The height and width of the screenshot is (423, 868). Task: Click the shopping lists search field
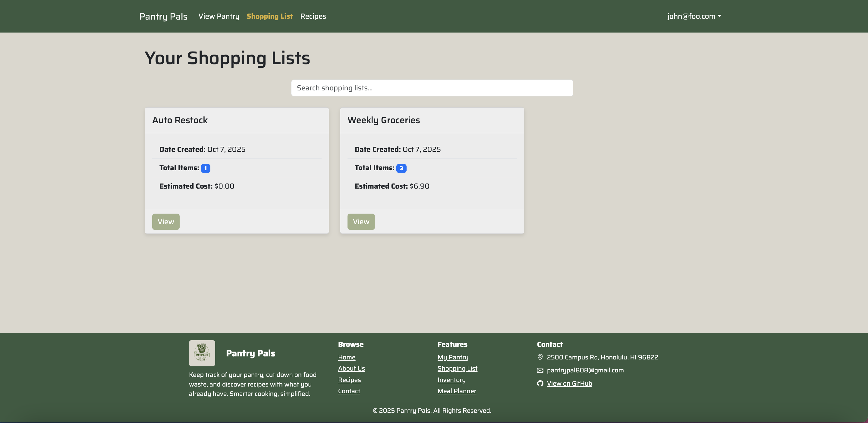point(432,88)
